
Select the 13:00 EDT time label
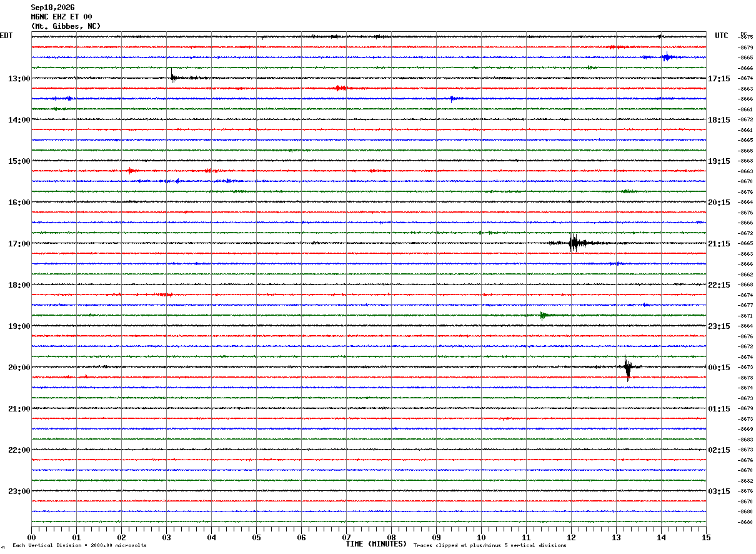(x=19, y=79)
